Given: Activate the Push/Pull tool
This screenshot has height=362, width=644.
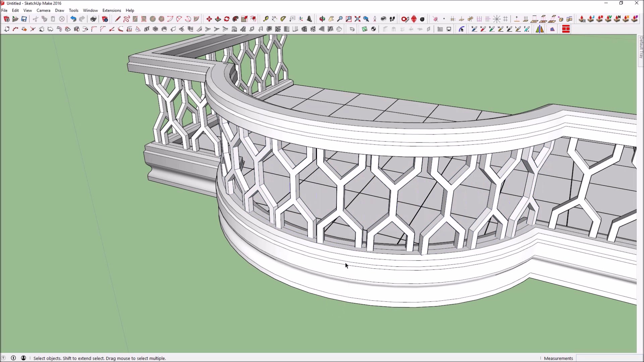Looking at the screenshot, I should pos(218,19).
